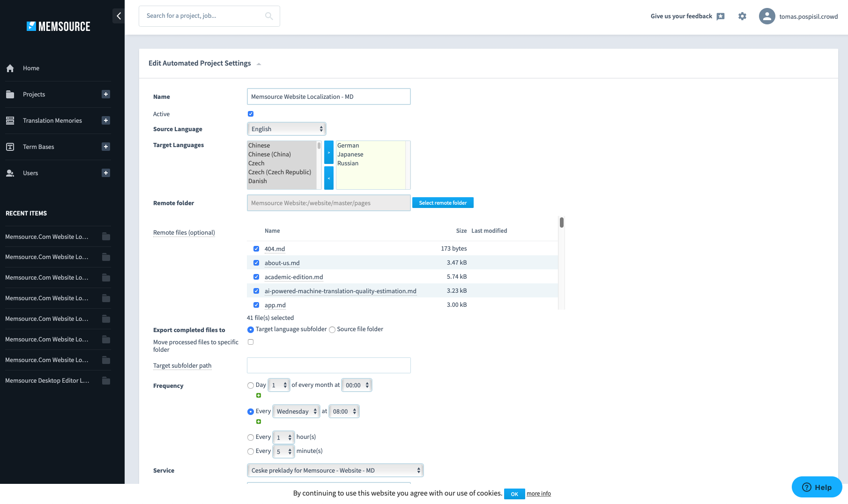Open Translation Memories in sidebar
Image resolution: width=848 pixels, height=504 pixels.
click(x=52, y=121)
